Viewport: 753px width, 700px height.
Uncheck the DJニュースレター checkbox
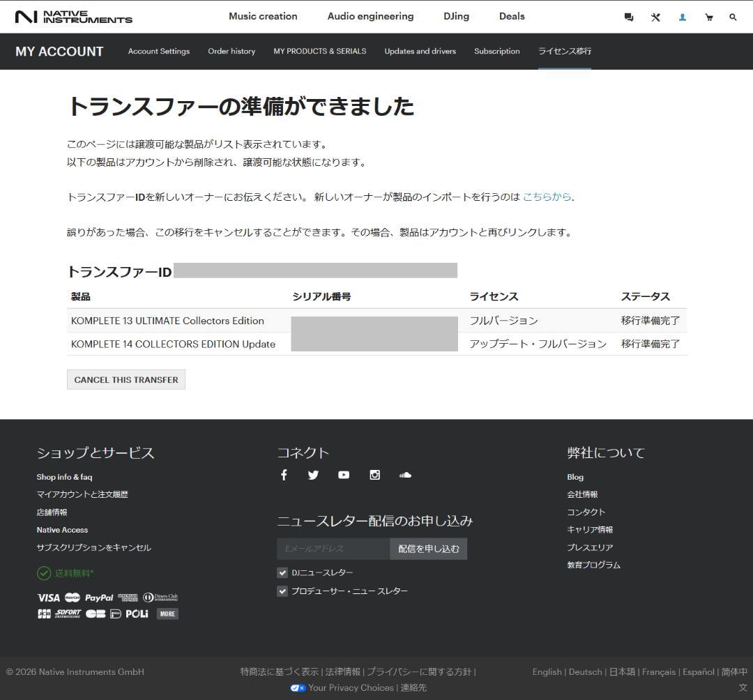pyautogui.click(x=282, y=572)
